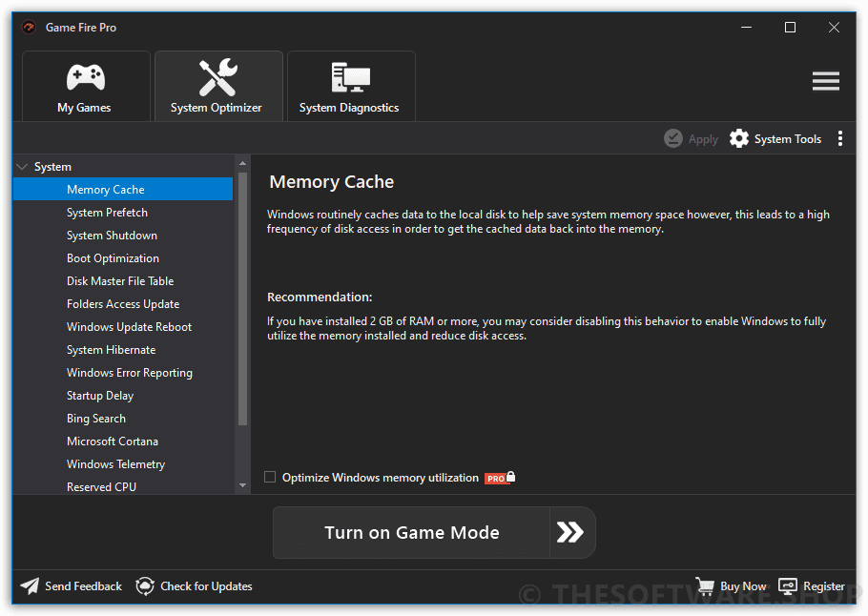
Task: Click the Apply button
Action: pos(691,138)
